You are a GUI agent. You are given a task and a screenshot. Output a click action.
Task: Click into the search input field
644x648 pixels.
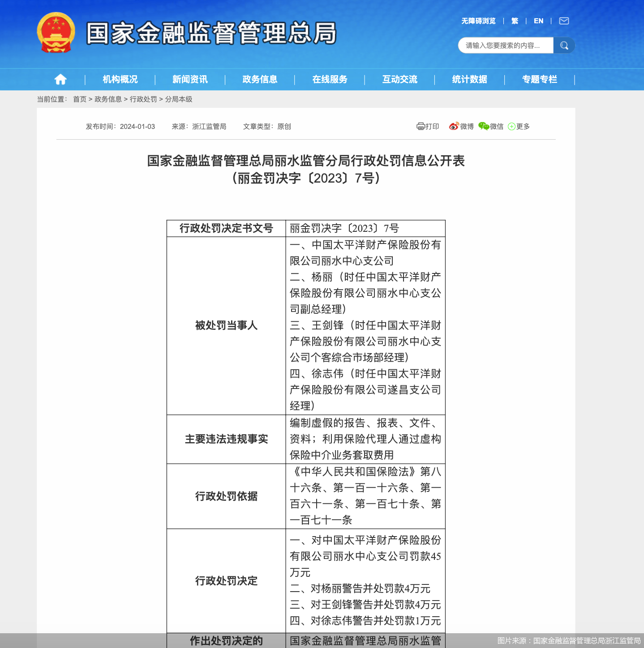506,45
